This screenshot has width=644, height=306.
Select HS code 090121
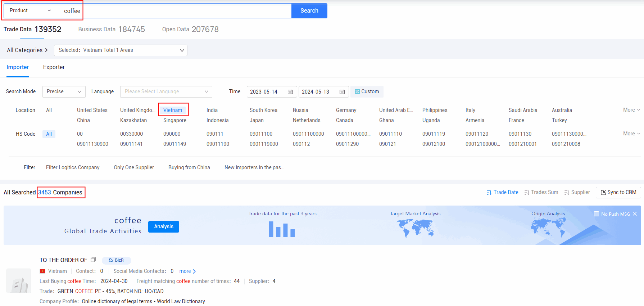(x=387, y=144)
